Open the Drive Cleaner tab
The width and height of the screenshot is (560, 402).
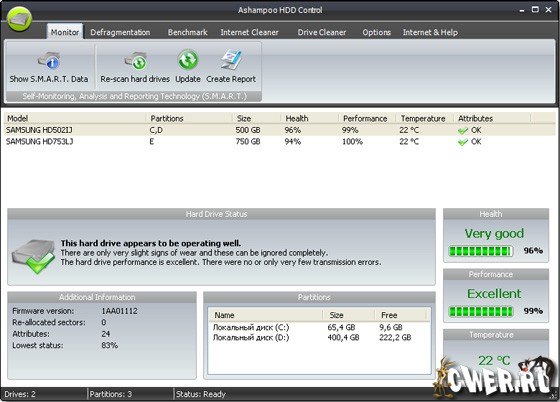click(x=322, y=32)
